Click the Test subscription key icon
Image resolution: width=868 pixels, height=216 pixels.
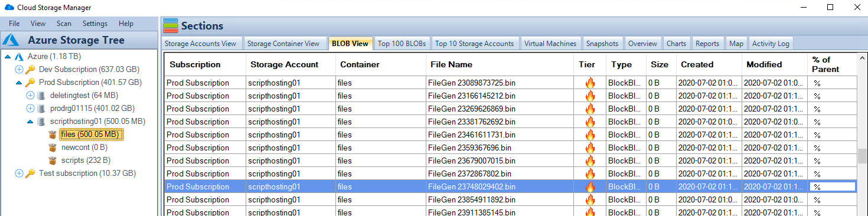(x=30, y=174)
